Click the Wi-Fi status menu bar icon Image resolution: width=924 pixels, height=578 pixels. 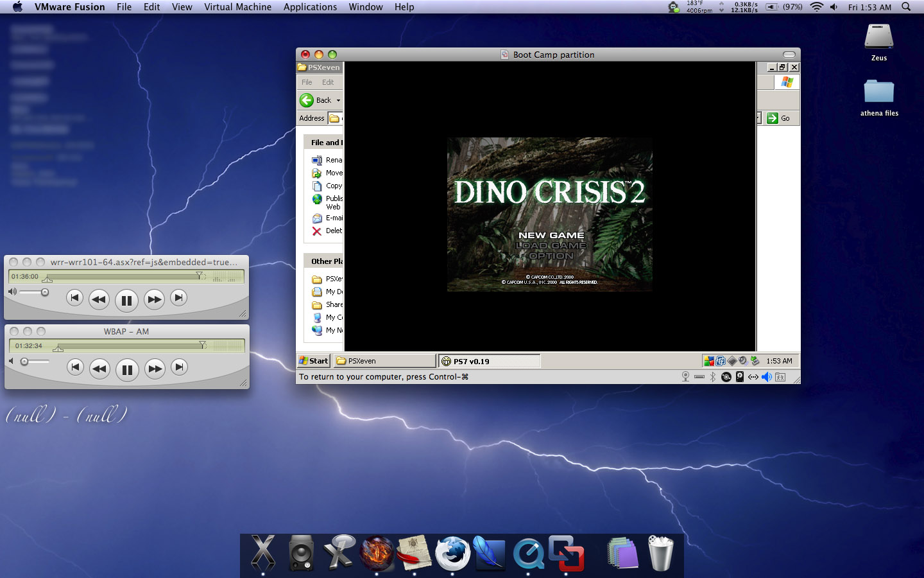click(816, 7)
